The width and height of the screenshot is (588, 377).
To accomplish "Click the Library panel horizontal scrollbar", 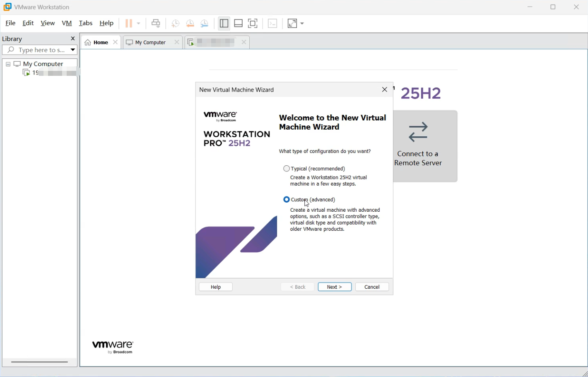I will coord(39,362).
